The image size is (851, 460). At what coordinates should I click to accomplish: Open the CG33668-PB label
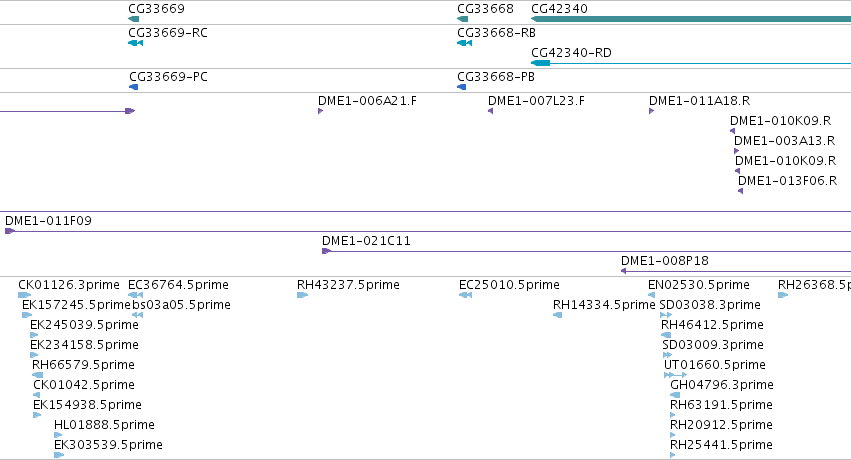[x=496, y=76]
